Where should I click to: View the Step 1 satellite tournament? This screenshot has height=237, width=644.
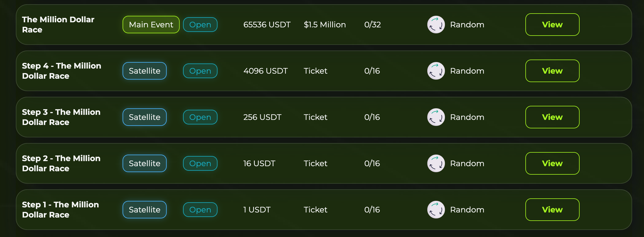(552, 210)
